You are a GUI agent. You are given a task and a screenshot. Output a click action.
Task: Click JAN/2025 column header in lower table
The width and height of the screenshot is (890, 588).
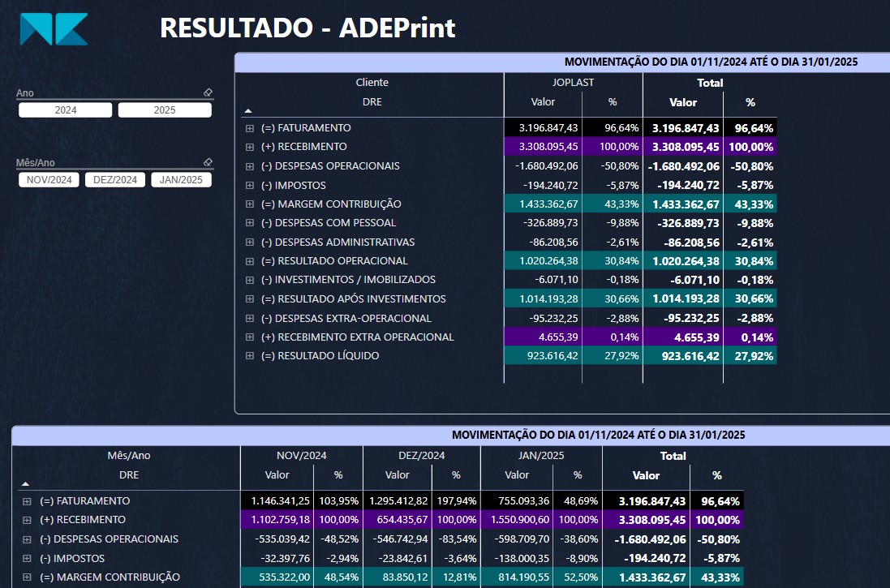pos(541,455)
